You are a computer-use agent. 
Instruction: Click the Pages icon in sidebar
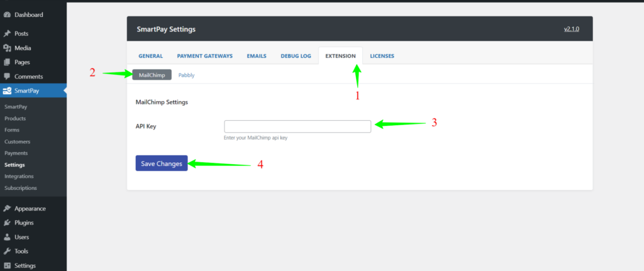(6, 62)
